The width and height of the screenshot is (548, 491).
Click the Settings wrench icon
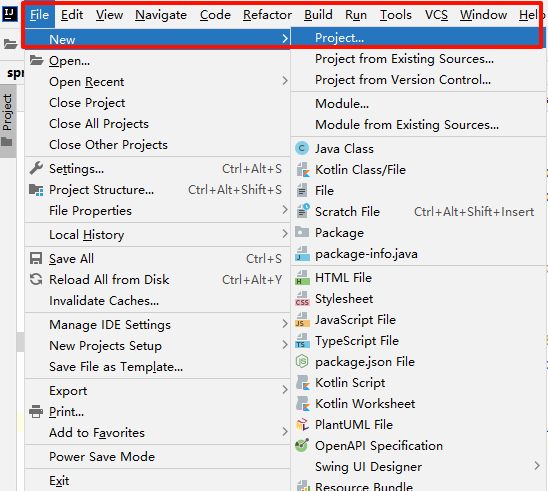click(36, 168)
